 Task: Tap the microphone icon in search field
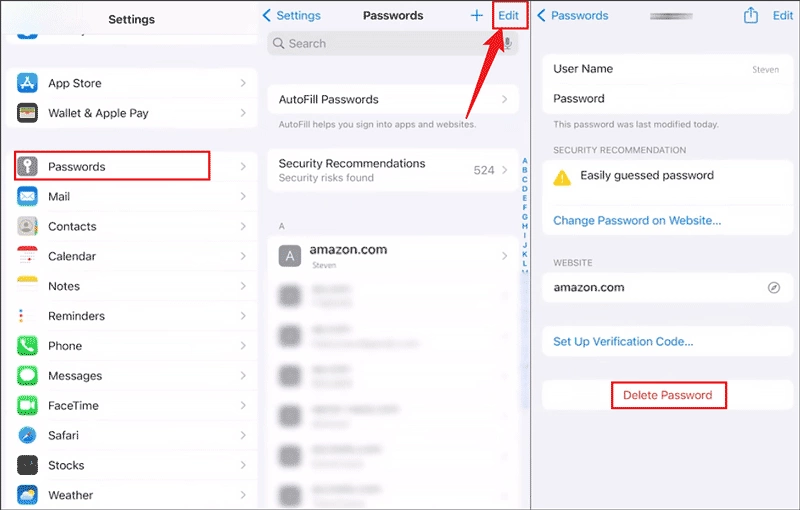click(x=508, y=44)
